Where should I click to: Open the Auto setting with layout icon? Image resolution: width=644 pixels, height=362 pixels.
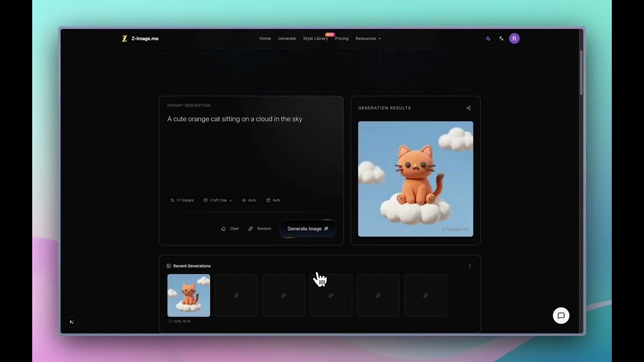(273, 200)
